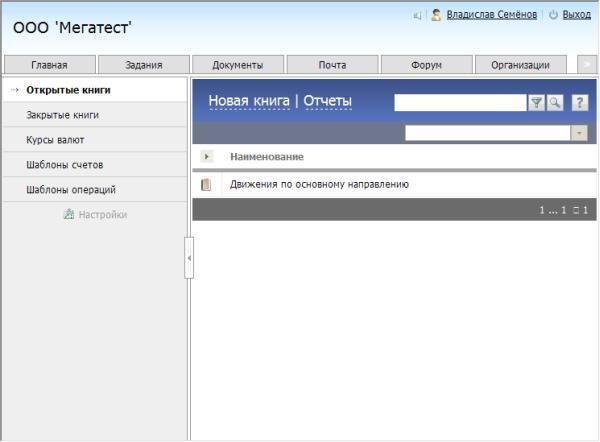Click the Настройки settings icon
Viewport: 600px width, 442px height.
click(68, 214)
